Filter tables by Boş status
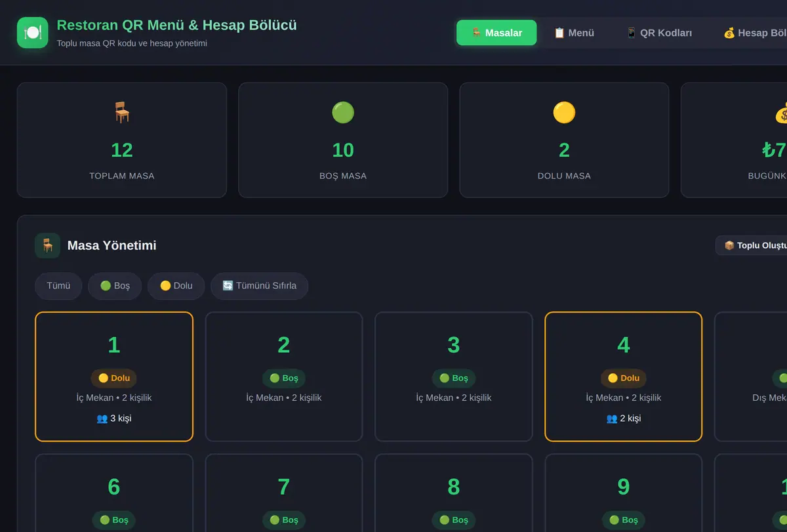The width and height of the screenshot is (787, 532). (x=115, y=286)
